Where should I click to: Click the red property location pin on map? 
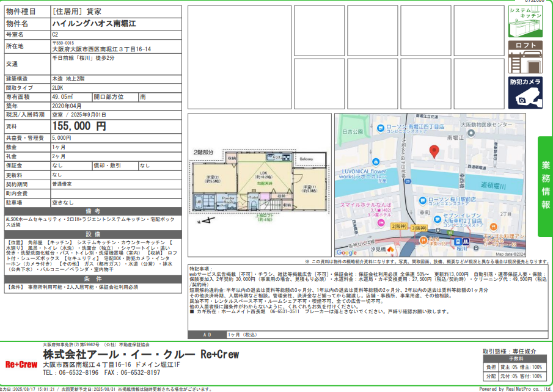[x=434, y=151]
